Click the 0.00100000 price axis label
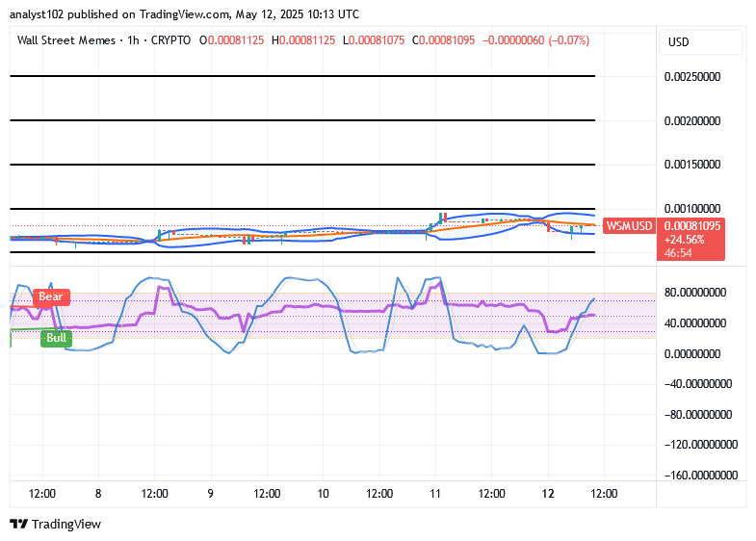 [692, 209]
